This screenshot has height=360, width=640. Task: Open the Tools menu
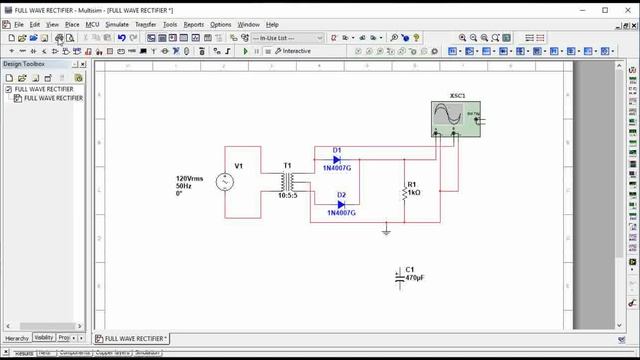point(170,25)
